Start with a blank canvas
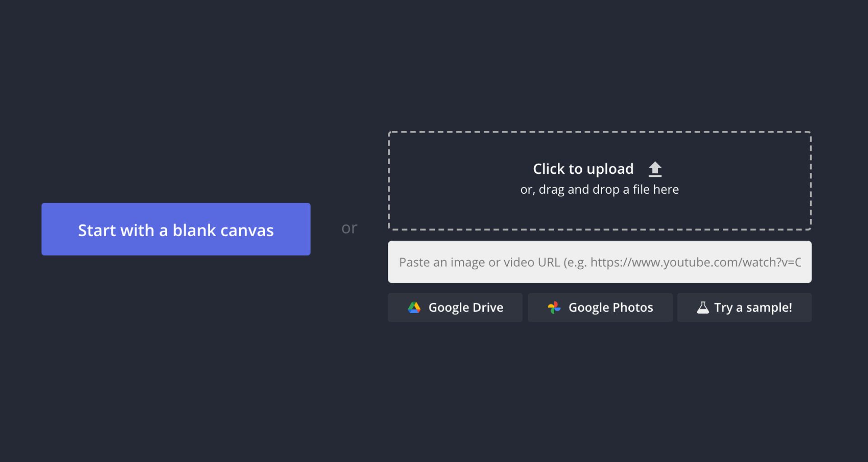This screenshot has height=462, width=868. (x=176, y=229)
